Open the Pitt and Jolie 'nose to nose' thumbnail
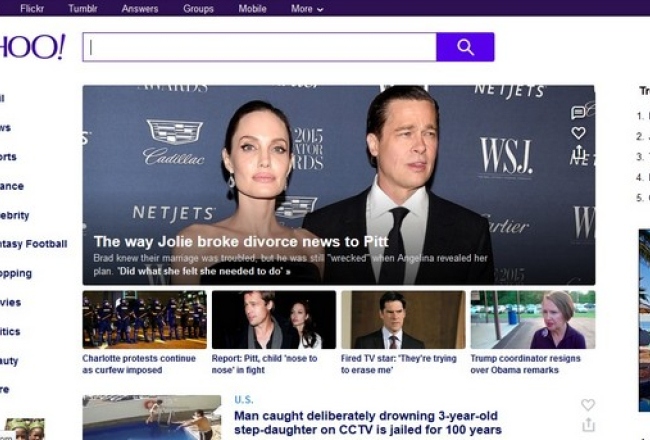Screen dimensions: 650x440 274,319
